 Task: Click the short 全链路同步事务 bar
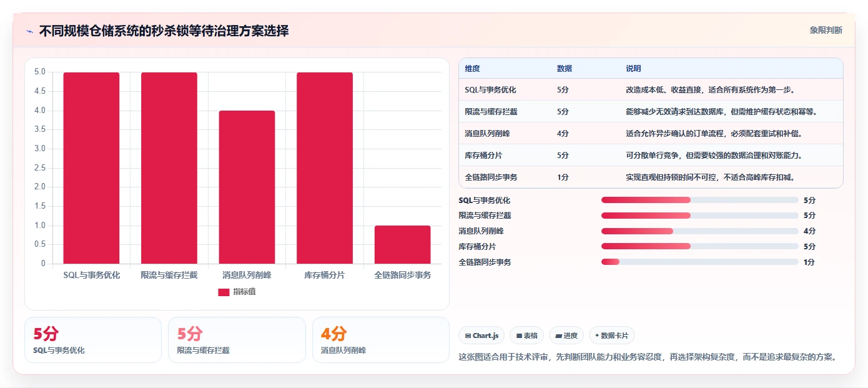pyautogui.click(x=403, y=244)
